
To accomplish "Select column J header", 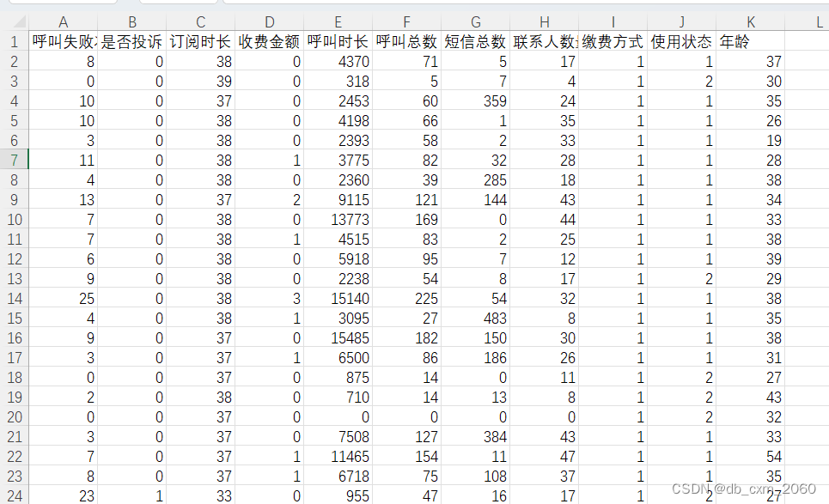I will pyautogui.click(x=681, y=22).
